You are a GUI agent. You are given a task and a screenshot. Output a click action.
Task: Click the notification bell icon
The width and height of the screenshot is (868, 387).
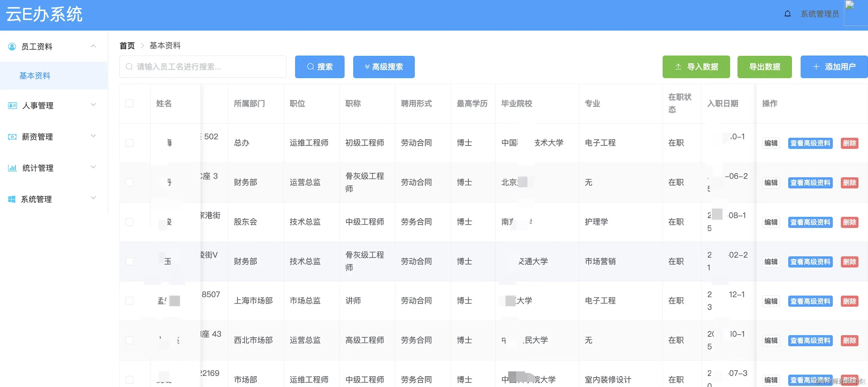(x=787, y=14)
